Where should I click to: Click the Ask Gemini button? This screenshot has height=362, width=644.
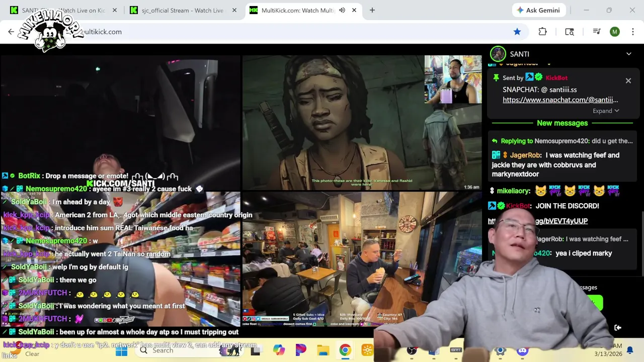coord(538,10)
